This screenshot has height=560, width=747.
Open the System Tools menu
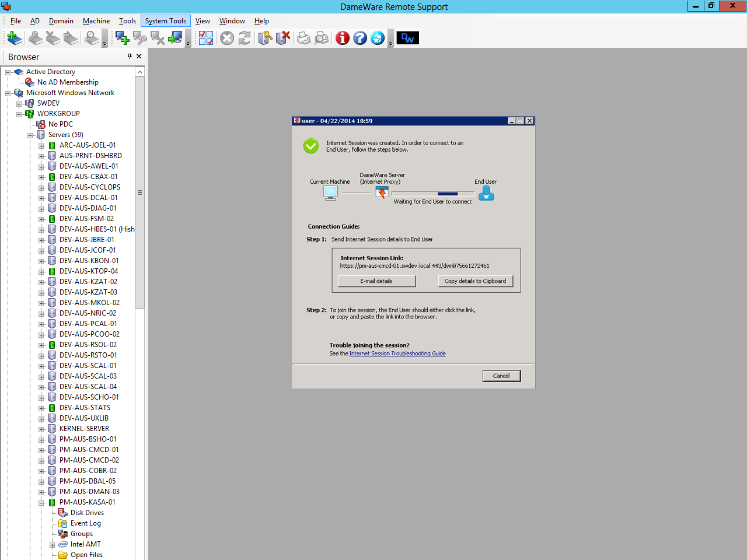[166, 21]
